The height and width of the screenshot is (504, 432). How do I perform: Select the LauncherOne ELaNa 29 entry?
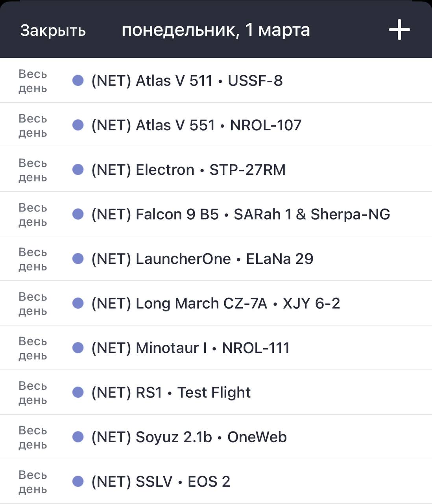[216, 259]
